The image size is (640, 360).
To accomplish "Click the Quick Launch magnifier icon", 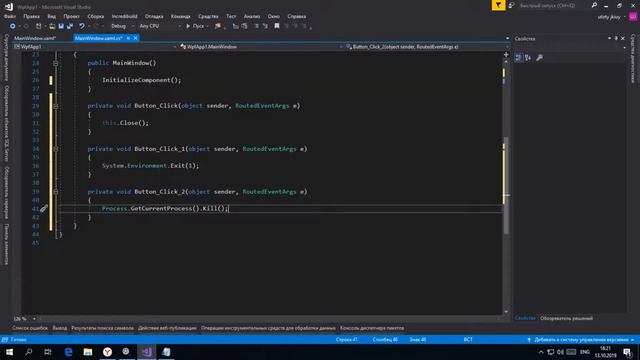I will 594,5.
